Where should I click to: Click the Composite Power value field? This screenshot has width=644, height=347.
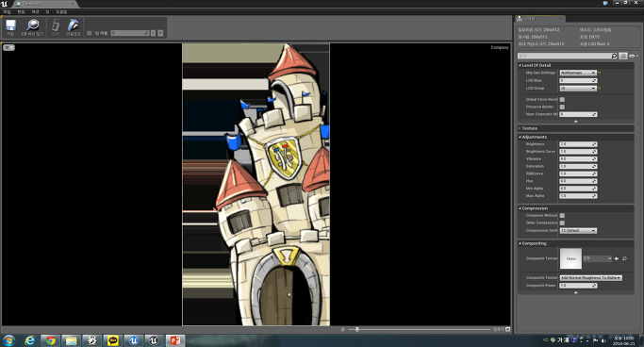click(x=578, y=286)
